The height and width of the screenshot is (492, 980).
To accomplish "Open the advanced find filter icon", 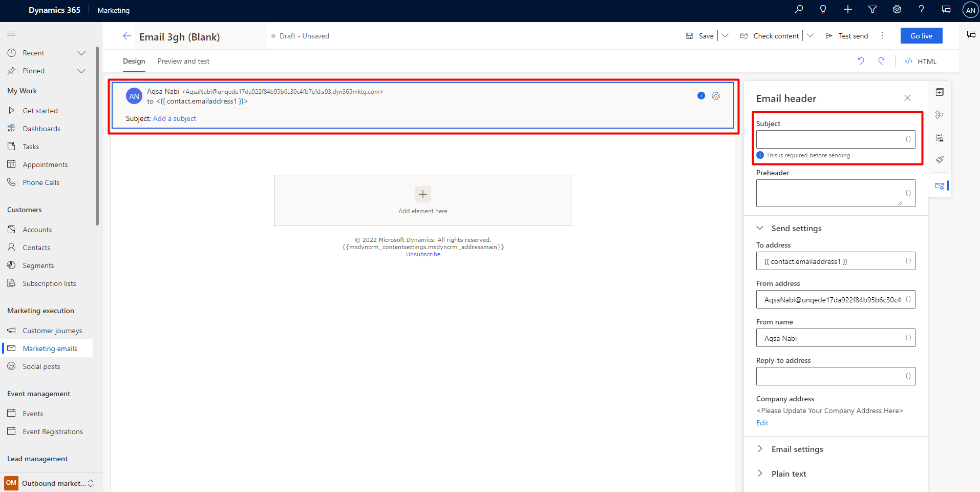I will point(872,9).
